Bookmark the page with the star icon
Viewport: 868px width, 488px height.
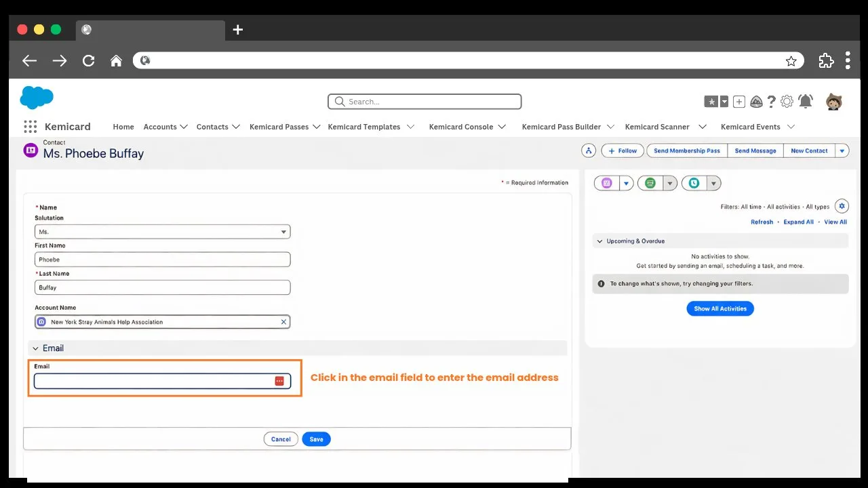click(791, 61)
